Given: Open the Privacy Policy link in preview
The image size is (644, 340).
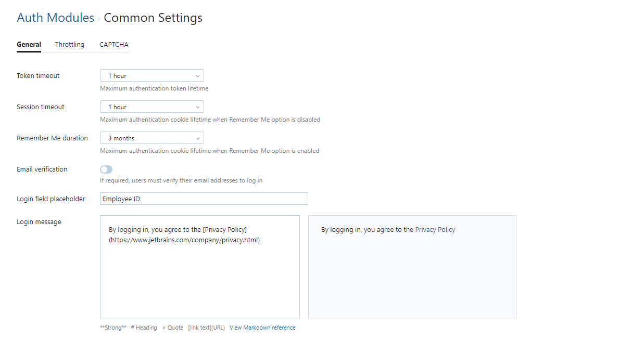Looking at the screenshot, I should (x=435, y=230).
